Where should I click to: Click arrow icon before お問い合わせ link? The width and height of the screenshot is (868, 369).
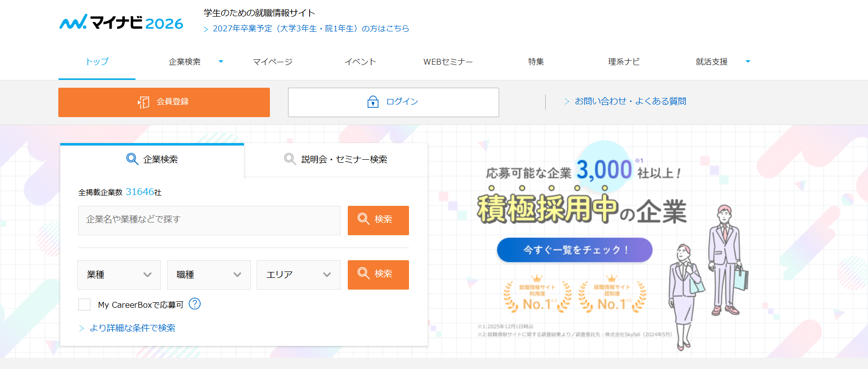tap(567, 101)
